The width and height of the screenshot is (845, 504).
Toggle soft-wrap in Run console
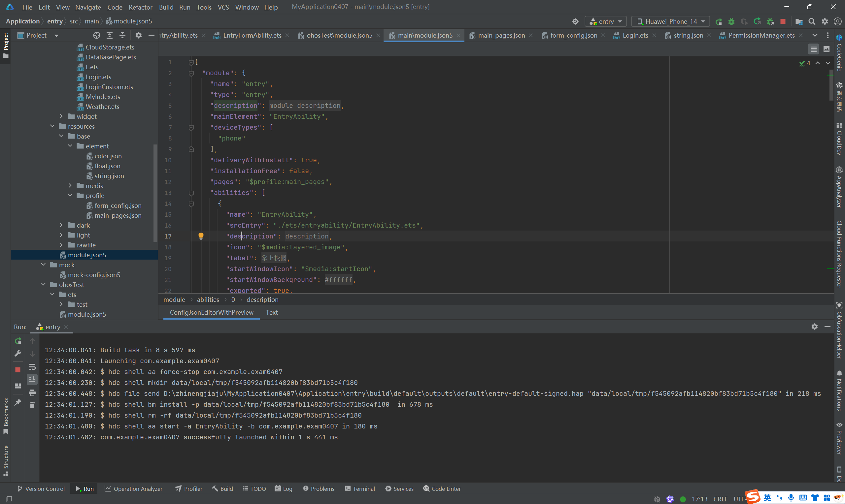pos(32,367)
